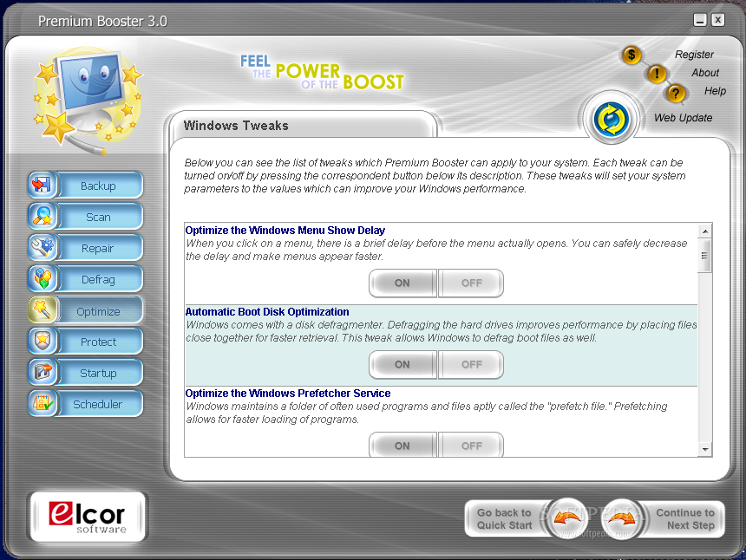Click the tweaks list scroll up arrow
746x560 pixels.
click(x=705, y=231)
